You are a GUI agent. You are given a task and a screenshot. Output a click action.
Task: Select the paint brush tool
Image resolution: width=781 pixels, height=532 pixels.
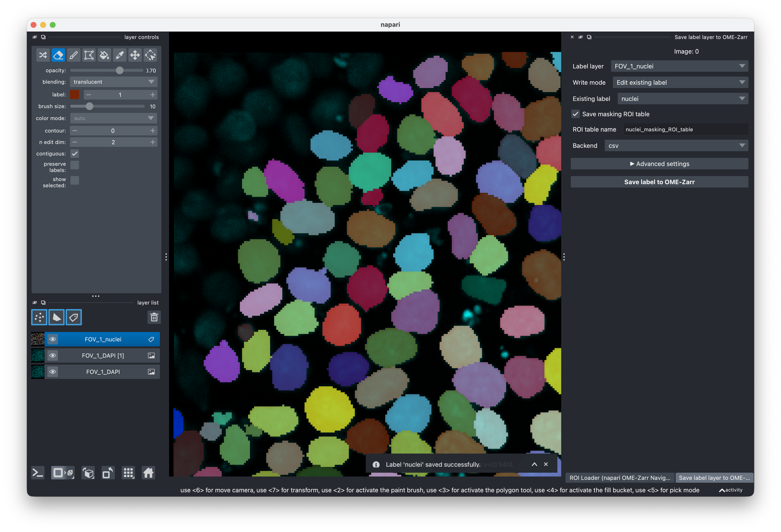(74, 55)
